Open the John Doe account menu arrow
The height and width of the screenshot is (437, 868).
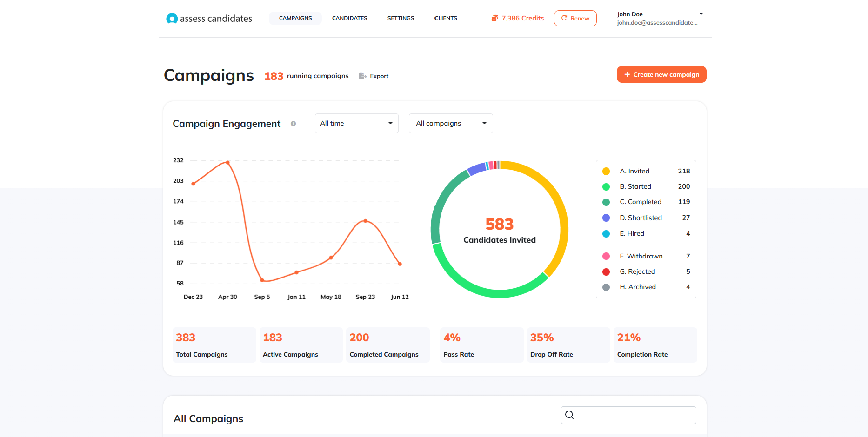click(x=701, y=14)
